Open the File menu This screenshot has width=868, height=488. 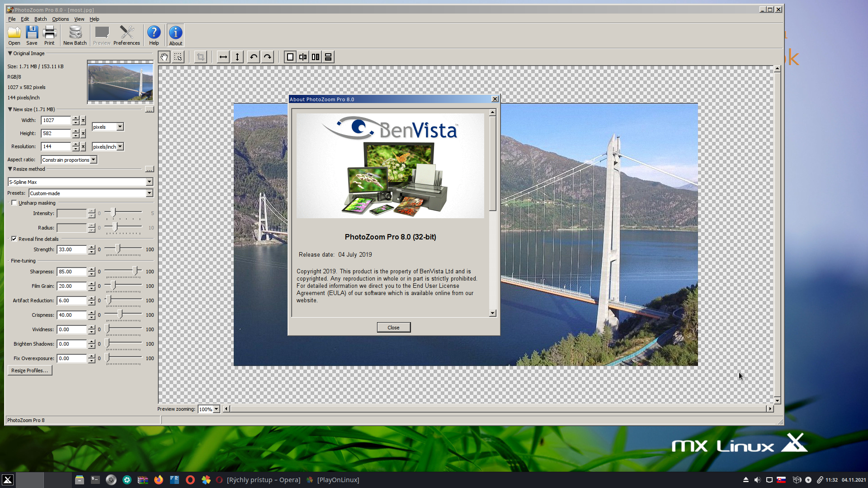(x=12, y=19)
